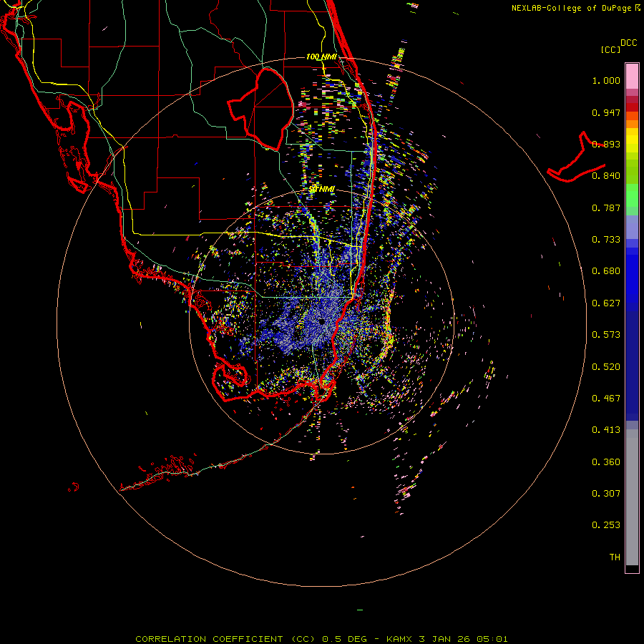Click the 0.893 legend value
Image resolution: width=644 pixels, height=644 pixels.
pyautogui.click(x=606, y=144)
